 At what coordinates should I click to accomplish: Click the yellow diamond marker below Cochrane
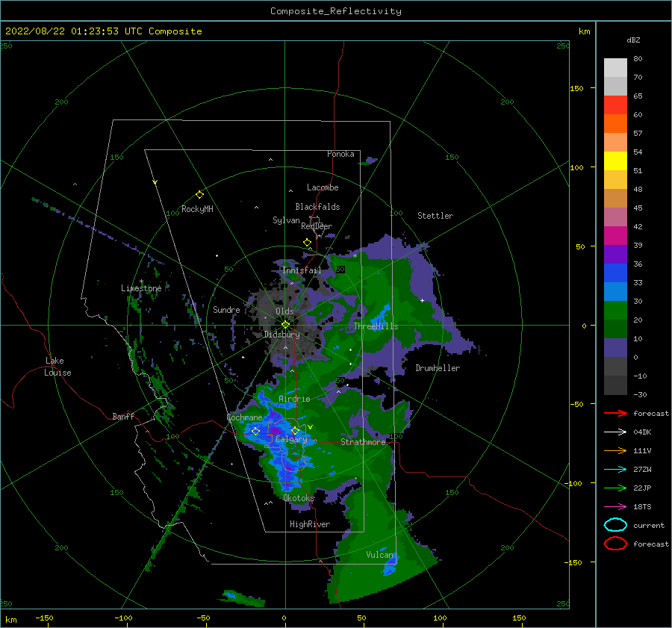[x=255, y=432]
